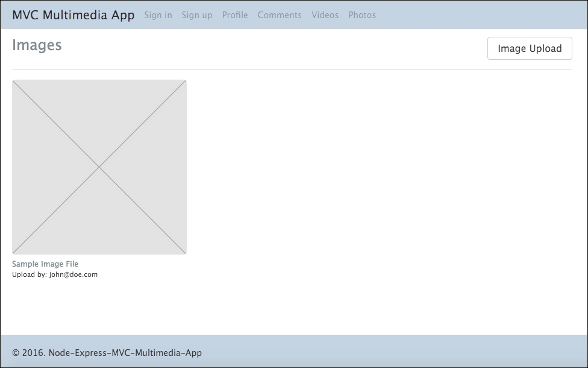Open the Profile nav link
The width and height of the screenshot is (588, 368).
click(235, 15)
